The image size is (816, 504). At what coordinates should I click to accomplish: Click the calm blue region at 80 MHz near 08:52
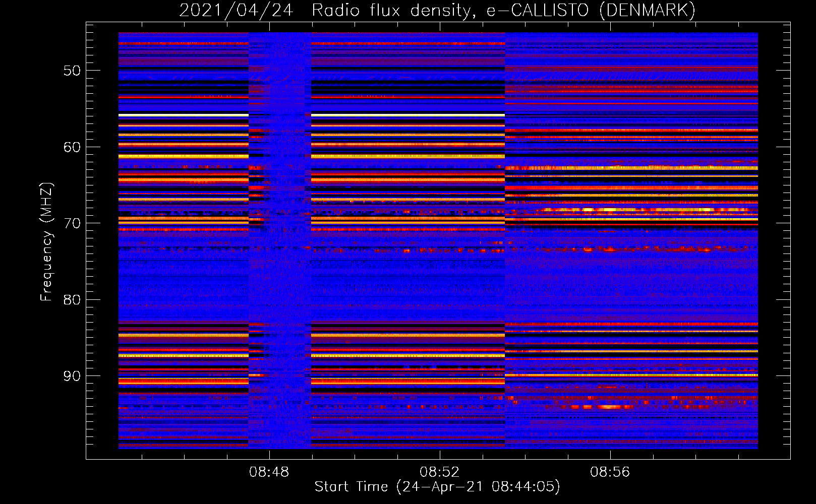440,299
